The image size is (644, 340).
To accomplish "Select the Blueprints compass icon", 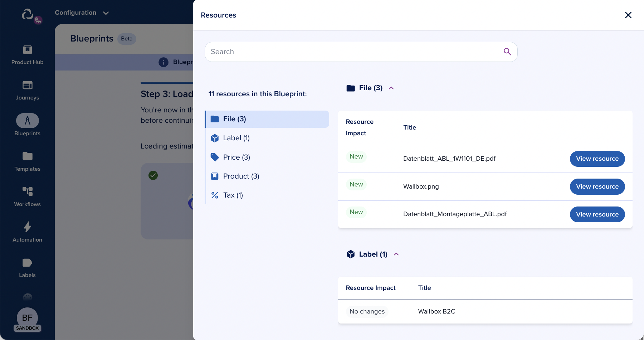I will [x=27, y=121].
